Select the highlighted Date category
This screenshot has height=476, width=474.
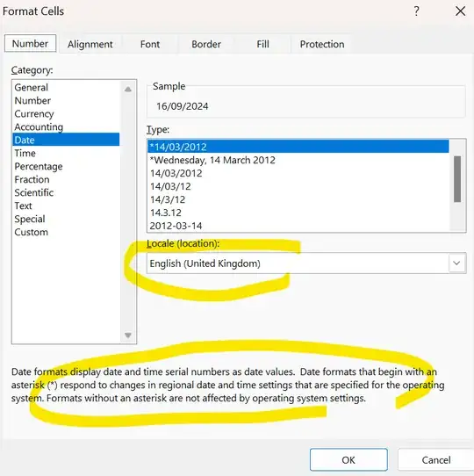(x=66, y=140)
